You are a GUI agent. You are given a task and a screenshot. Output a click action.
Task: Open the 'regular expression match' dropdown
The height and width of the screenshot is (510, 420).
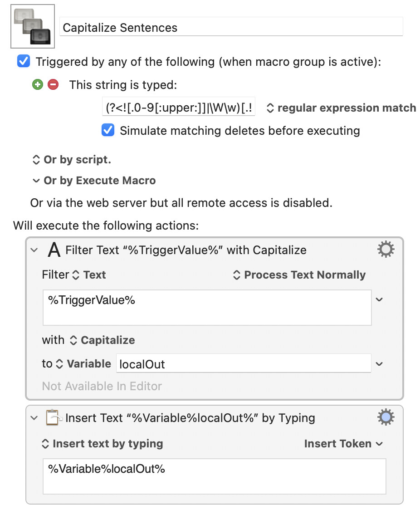click(x=341, y=108)
